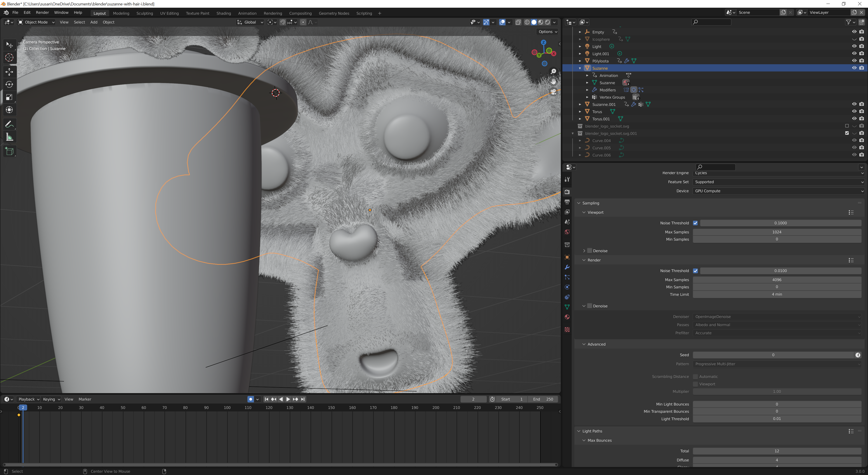Select the Annotate tool
Screen dimensions: 868x475
9,124
